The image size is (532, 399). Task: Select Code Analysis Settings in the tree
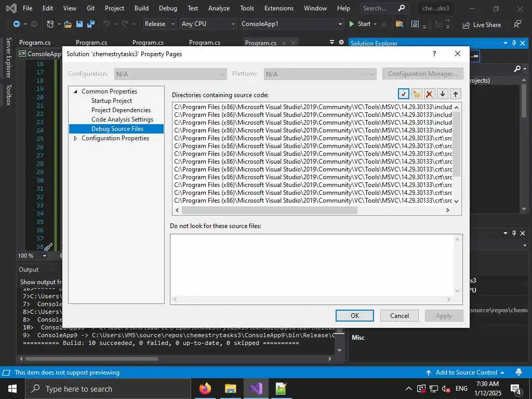(x=122, y=119)
